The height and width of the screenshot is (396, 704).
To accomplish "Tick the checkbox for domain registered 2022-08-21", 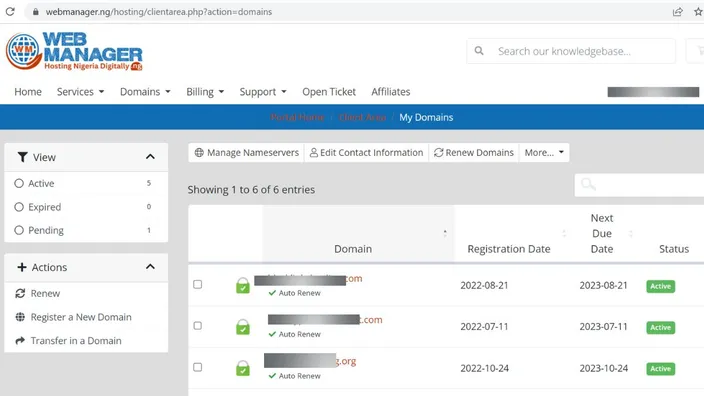I will pos(198,285).
